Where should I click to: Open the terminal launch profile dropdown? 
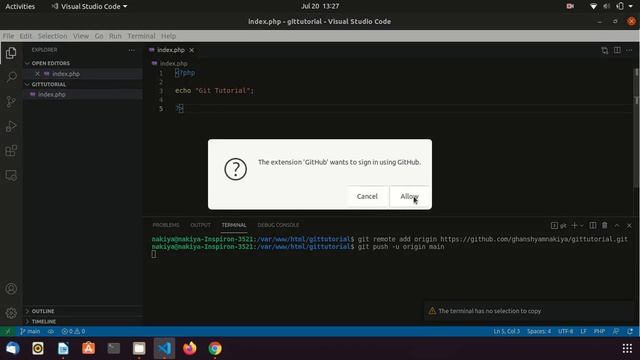coord(582,225)
